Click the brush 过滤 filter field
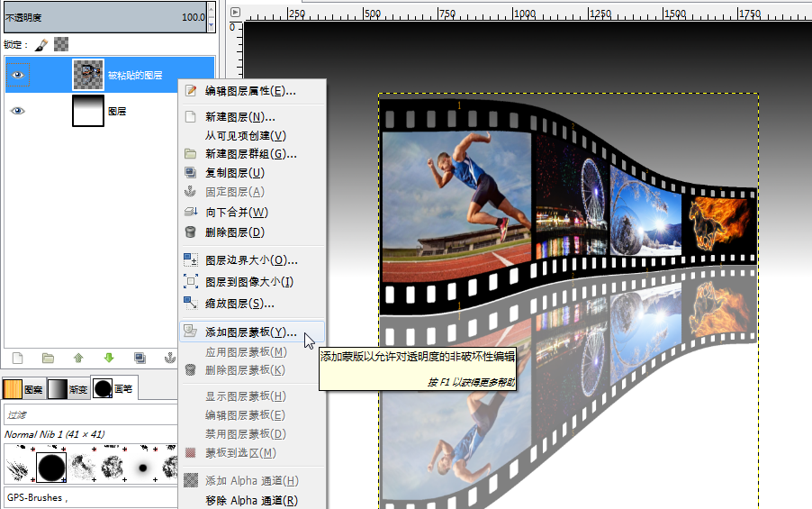 [x=91, y=414]
